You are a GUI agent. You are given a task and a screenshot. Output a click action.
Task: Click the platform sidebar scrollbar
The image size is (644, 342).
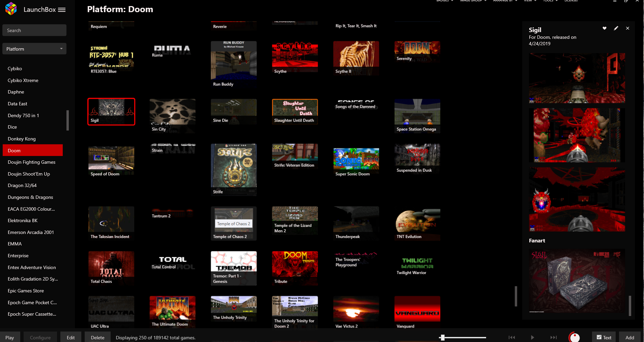point(68,120)
